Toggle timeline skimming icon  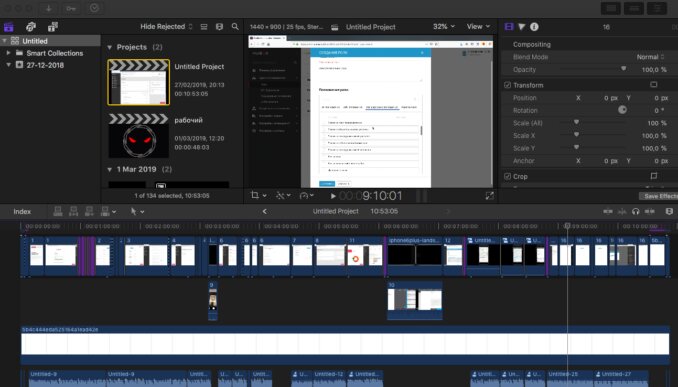click(x=608, y=211)
